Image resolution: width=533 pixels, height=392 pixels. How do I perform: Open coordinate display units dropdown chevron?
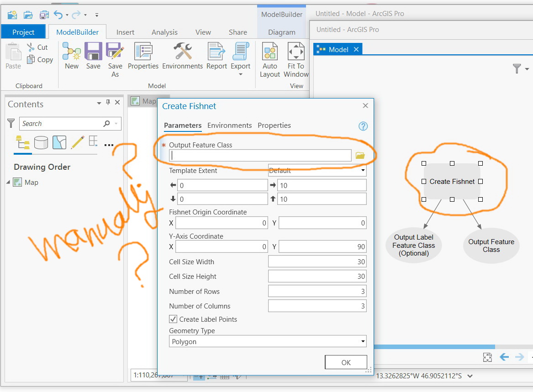pyautogui.click(x=470, y=376)
